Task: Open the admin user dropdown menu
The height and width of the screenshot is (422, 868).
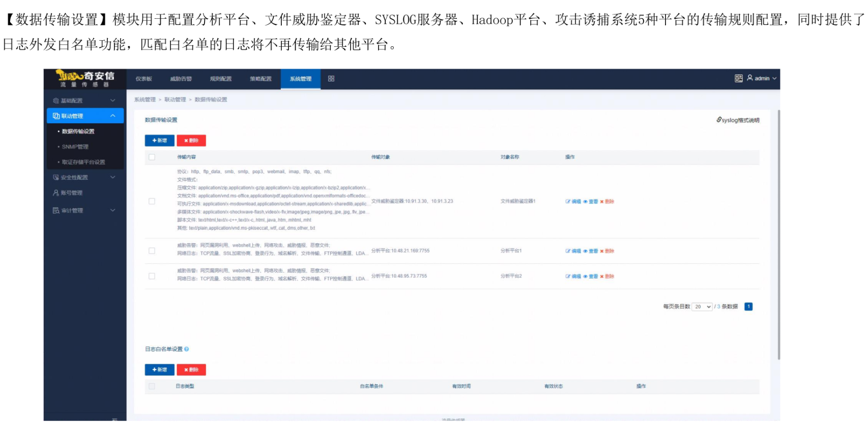Action: (x=762, y=78)
